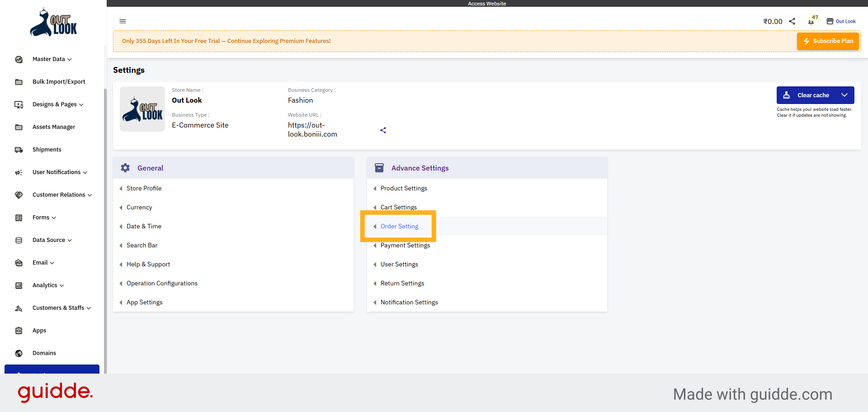Click the Domains globe icon
The height and width of the screenshot is (412, 868).
19,353
